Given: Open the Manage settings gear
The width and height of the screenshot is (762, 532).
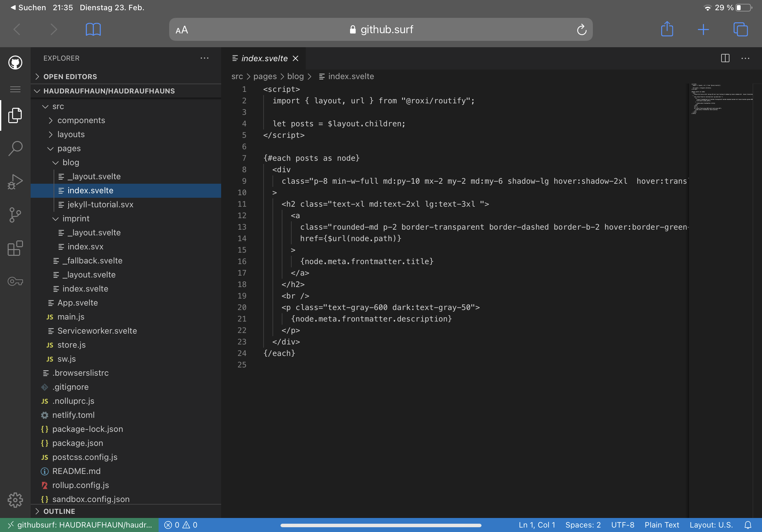Looking at the screenshot, I should coord(15,499).
